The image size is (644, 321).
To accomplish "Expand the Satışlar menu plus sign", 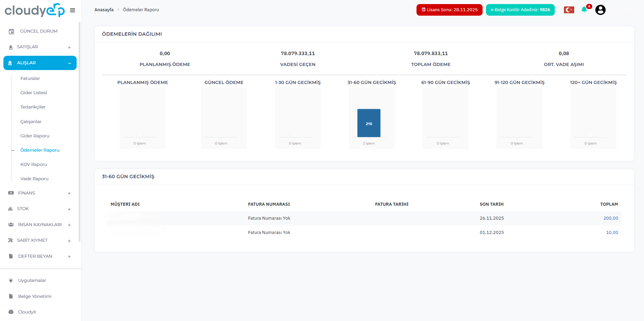I will point(69,47).
